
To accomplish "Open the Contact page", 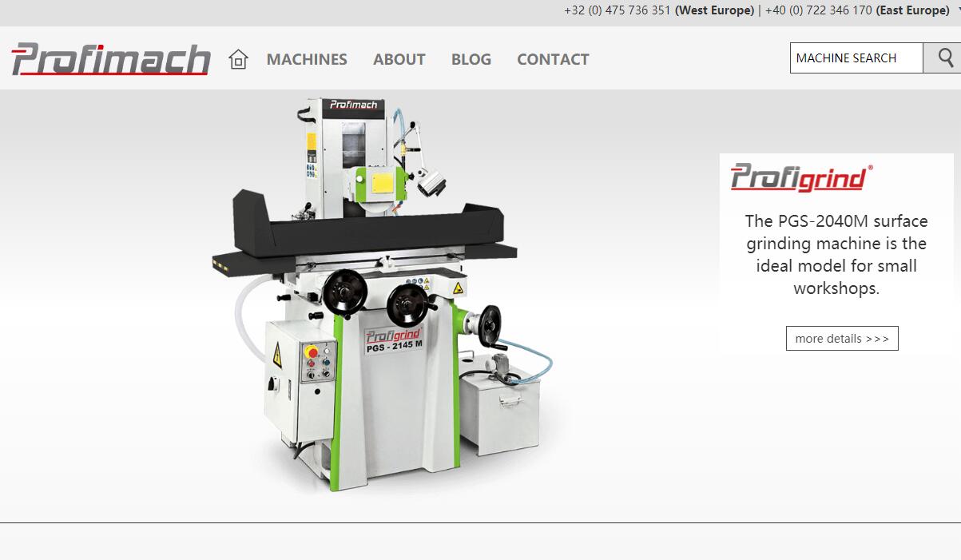I will click(x=553, y=59).
